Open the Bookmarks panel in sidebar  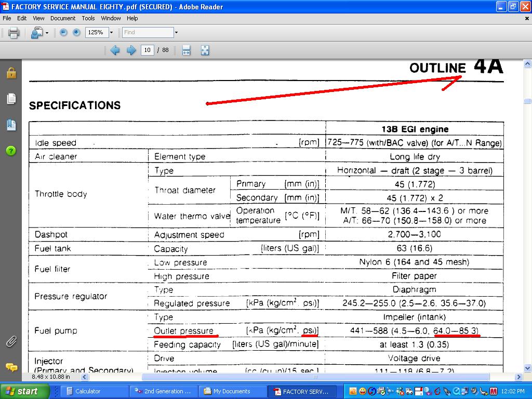tap(11, 125)
